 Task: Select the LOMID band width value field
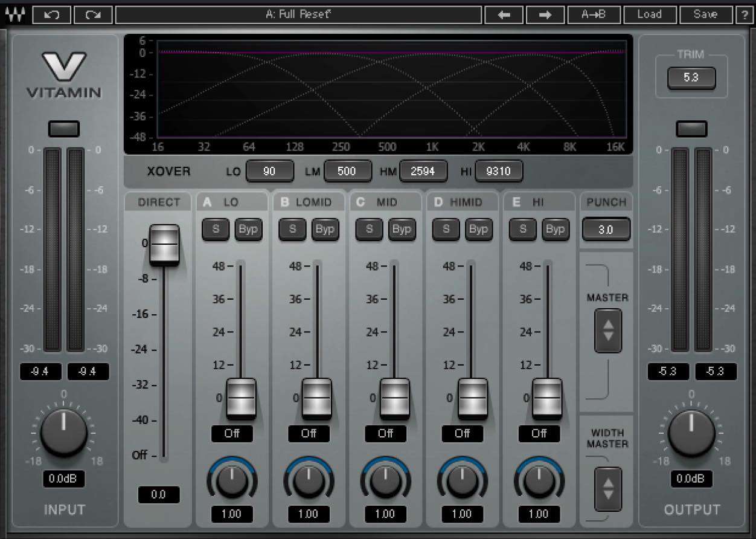click(309, 514)
